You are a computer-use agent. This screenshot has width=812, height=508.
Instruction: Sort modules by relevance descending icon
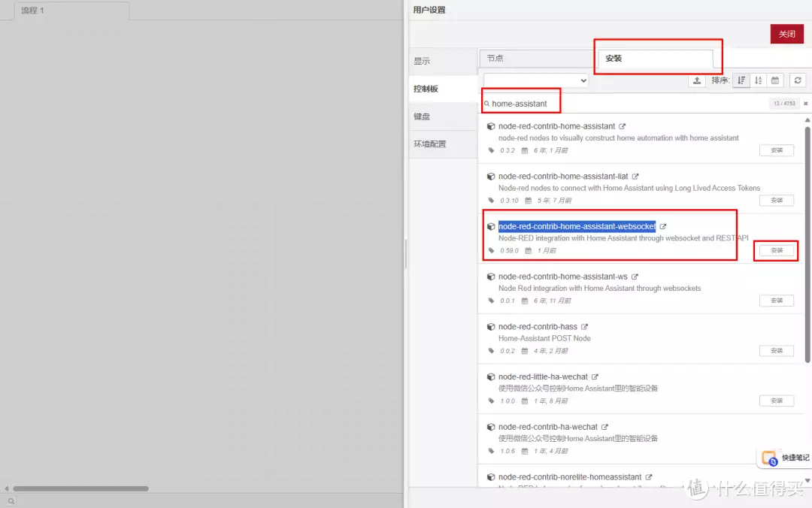741,80
